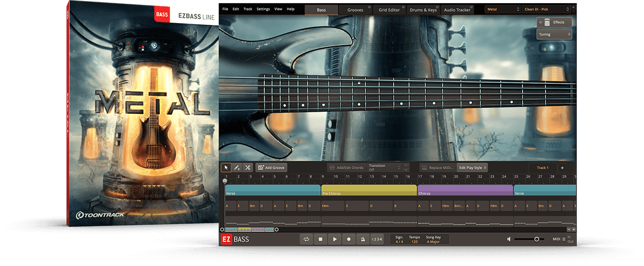
Task: Click the Add Groove button
Action: (272, 168)
